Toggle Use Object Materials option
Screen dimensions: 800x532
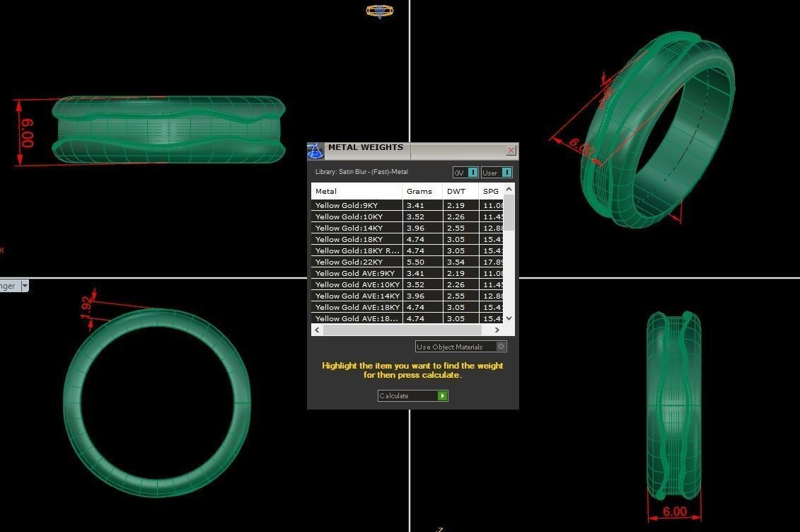(460, 347)
